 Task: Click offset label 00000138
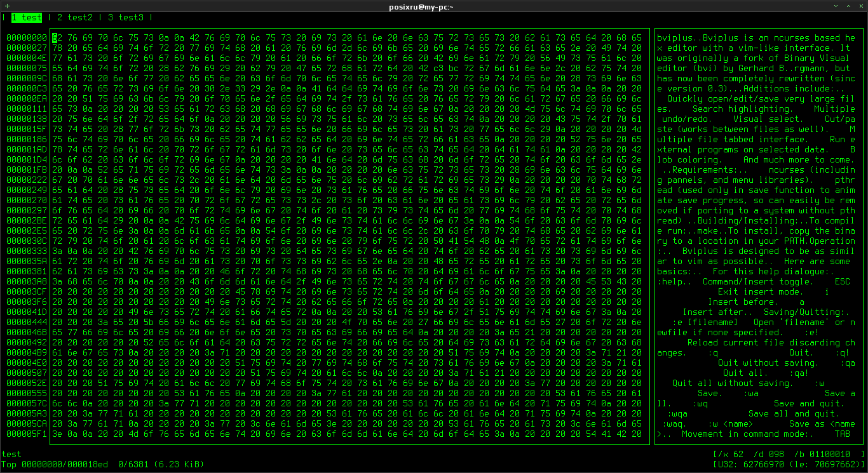27,119
